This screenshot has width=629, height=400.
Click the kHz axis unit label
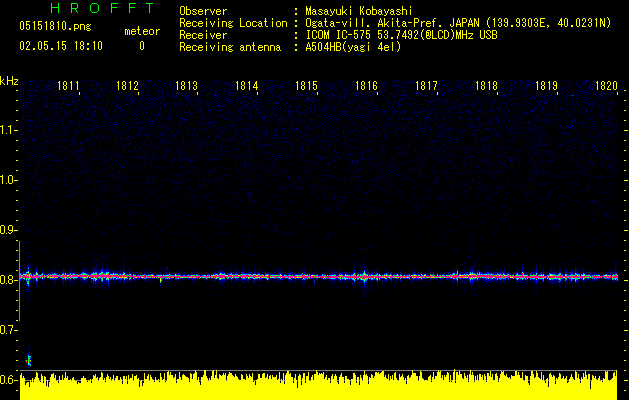(9, 81)
